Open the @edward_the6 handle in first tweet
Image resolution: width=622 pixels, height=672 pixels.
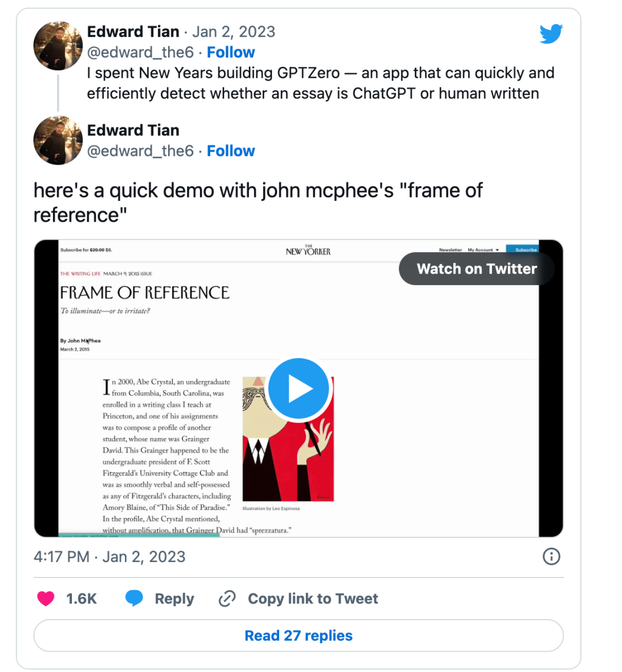click(x=140, y=52)
